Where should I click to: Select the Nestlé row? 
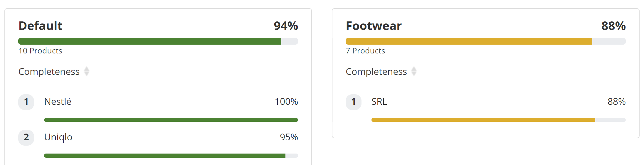[158, 108]
